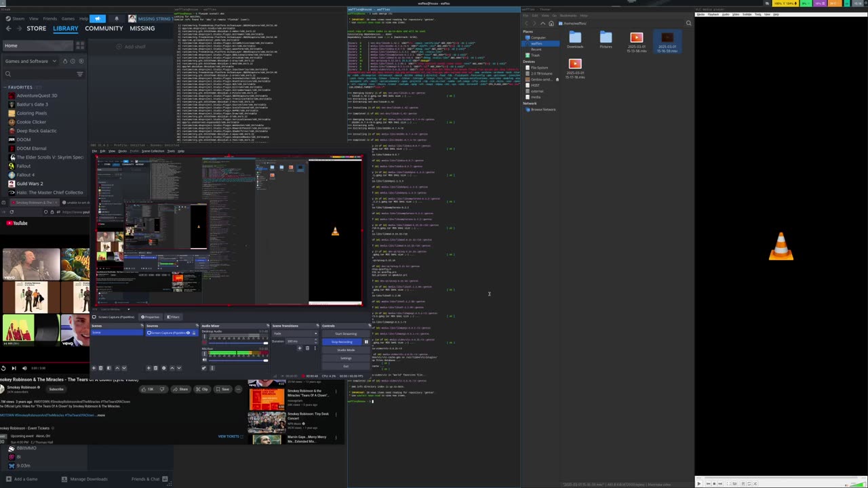Open Pictures folder in Thunar
Viewport: 868px width, 488px height.
tap(606, 37)
